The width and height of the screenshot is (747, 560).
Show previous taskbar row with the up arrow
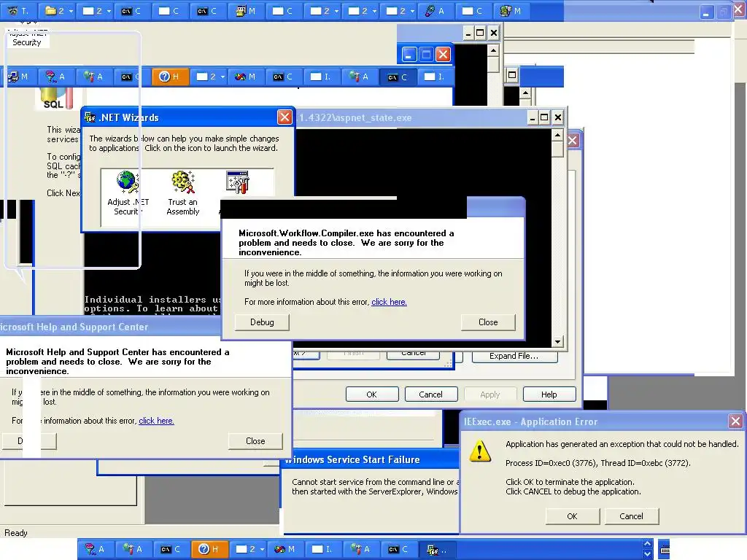click(647, 544)
